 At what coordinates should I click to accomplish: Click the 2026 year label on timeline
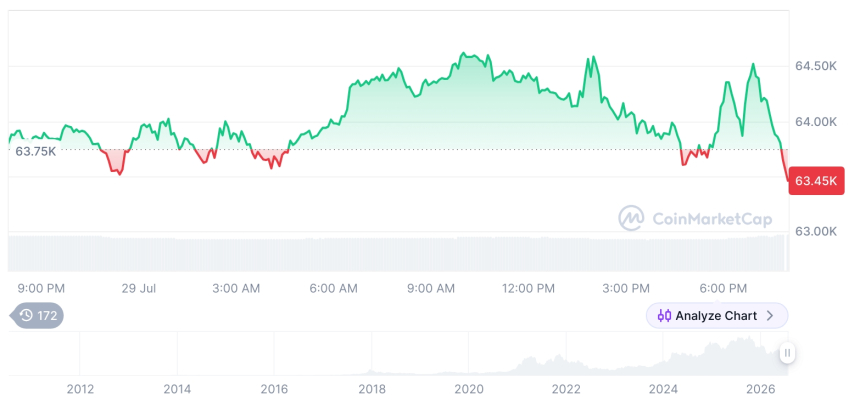click(x=760, y=389)
